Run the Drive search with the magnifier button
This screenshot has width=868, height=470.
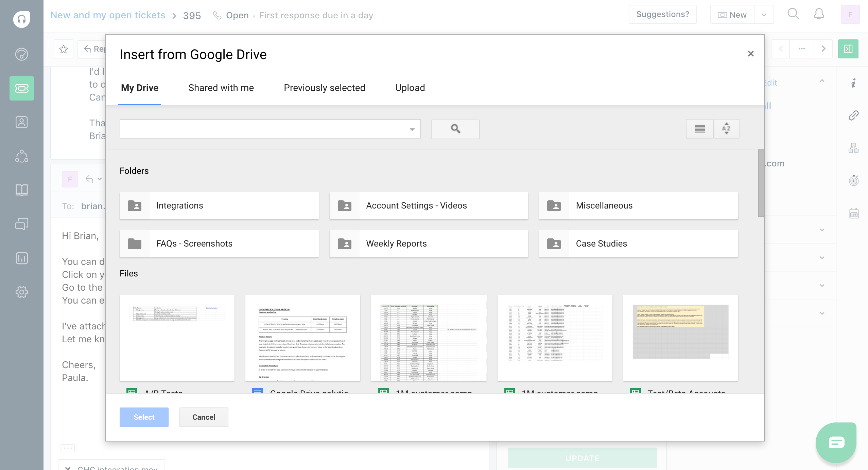tap(455, 129)
